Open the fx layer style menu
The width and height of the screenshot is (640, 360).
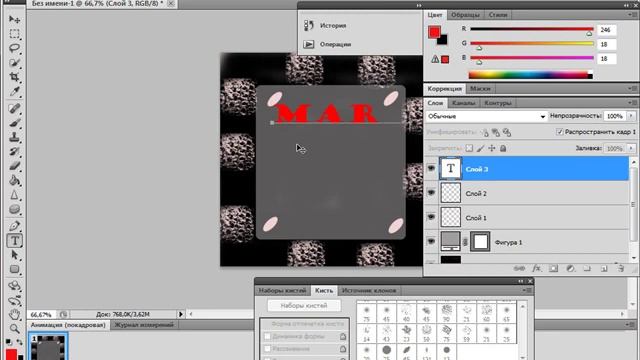(536, 268)
